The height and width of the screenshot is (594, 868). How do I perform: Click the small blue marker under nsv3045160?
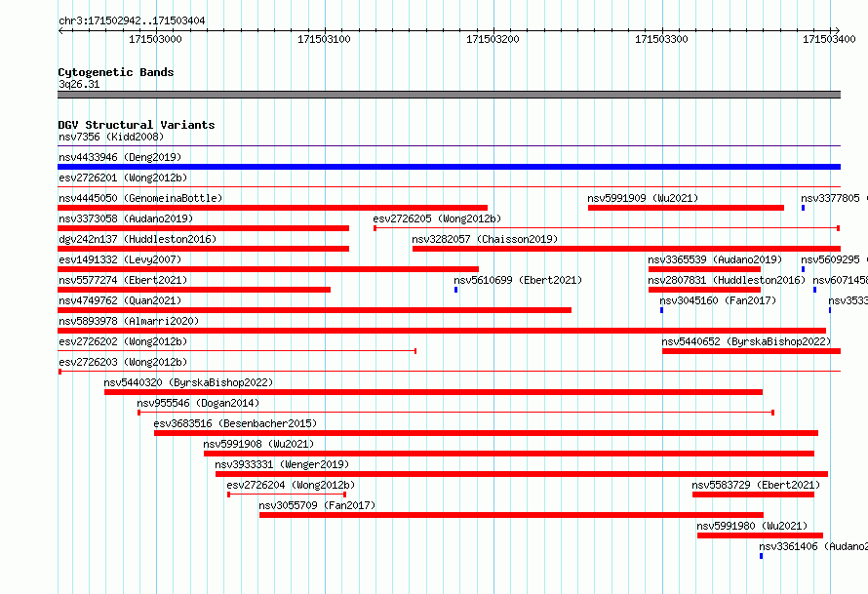661,310
